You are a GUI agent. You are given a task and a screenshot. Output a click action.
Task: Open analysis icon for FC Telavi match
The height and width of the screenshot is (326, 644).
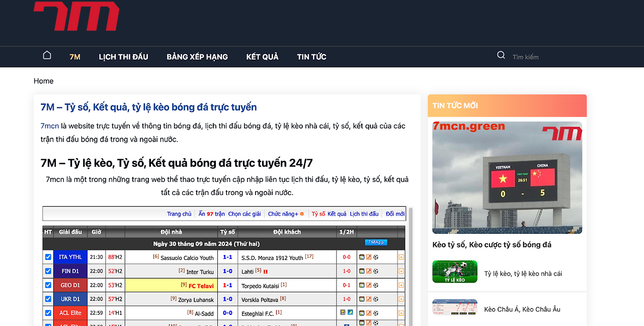[x=362, y=285]
